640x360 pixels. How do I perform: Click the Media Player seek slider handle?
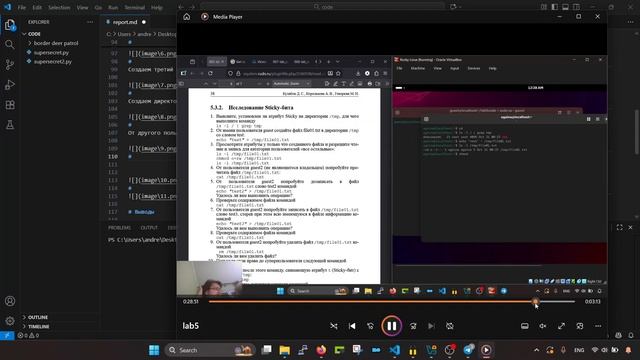click(x=535, y=302)
